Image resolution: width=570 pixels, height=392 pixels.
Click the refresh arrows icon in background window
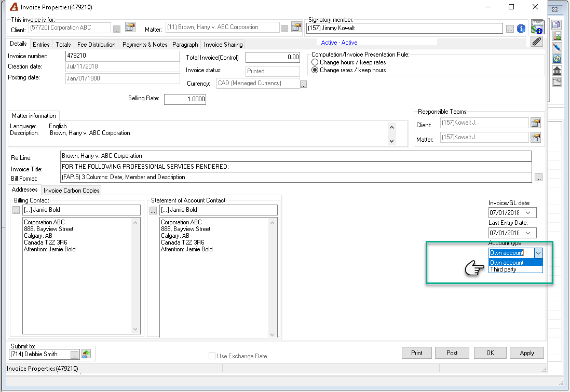(557, 59)
